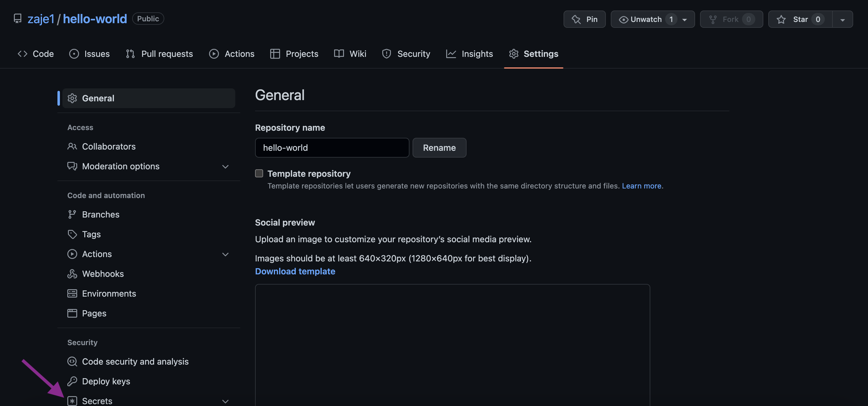Click the sidebar Actions play icon

[x=72, y=254]
